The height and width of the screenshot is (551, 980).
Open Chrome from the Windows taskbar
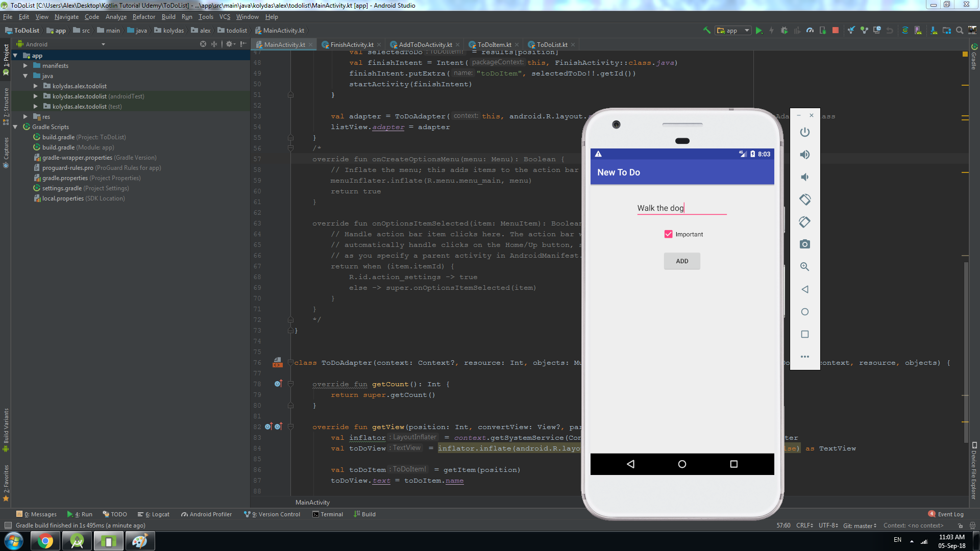click(x=45, y=541)
